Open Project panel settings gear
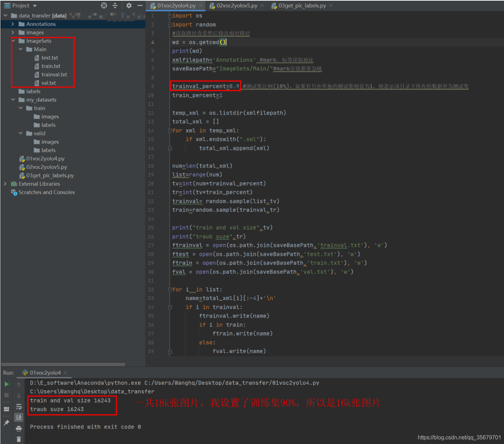The width and height of the screenshot is (504, 444). [x=129, y=5]
